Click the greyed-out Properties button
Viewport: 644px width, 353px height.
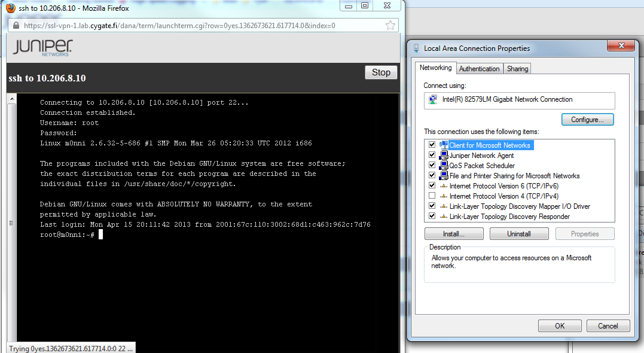point(585,234)
